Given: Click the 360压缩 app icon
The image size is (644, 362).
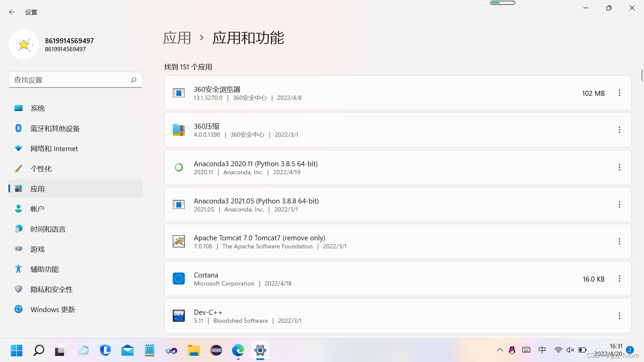Looking at the screenshot, I should pos(179,130).
